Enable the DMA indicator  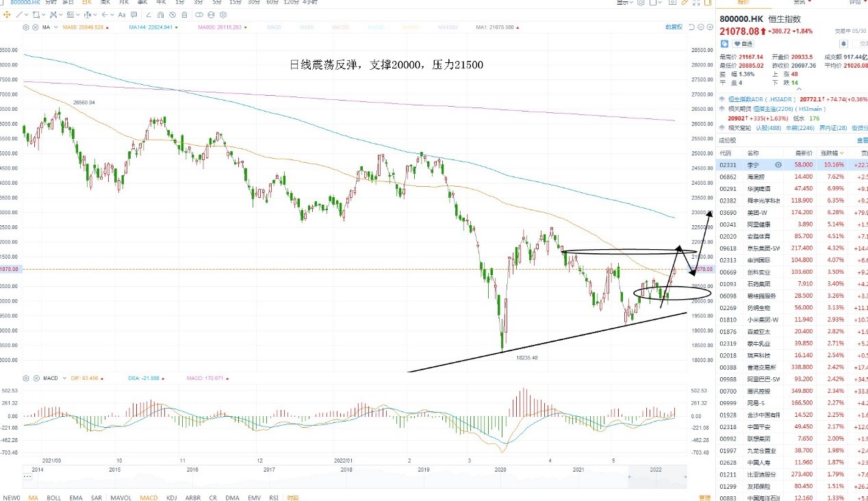click(232, 498)
